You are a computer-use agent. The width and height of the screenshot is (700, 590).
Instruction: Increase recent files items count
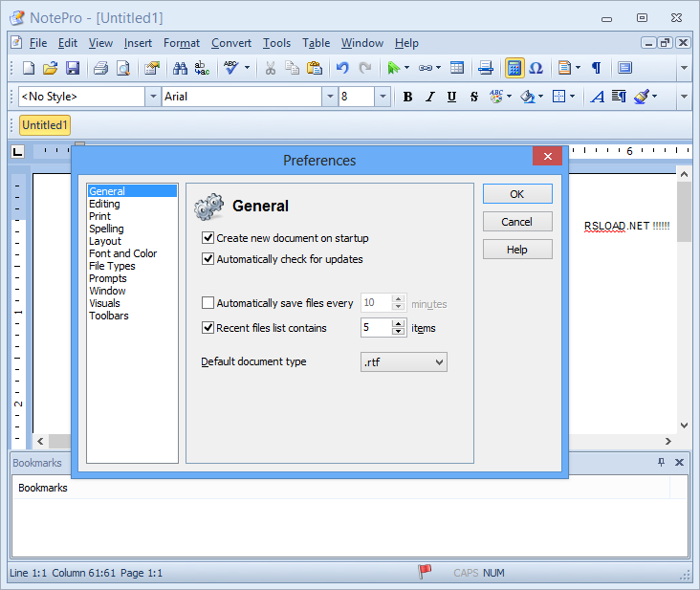point(398,323)
